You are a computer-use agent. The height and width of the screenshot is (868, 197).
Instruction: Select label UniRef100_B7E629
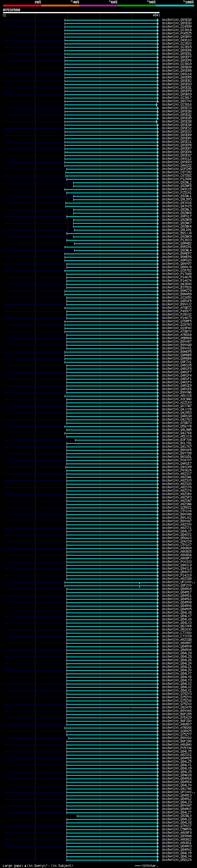[x=177, y=718]
